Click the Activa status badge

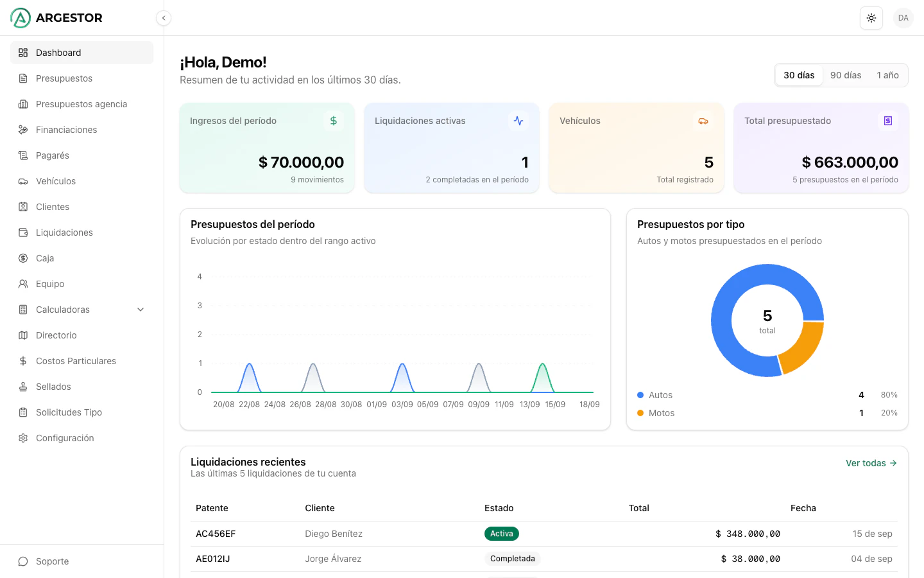pyautogui.click(x=502, y=534)
